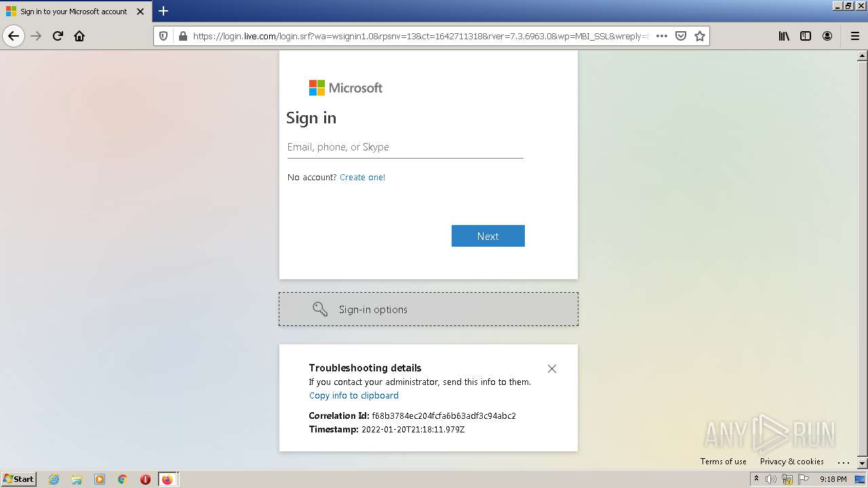Open Firefox hamburger menu
The height and width of the screenshot is (488, 868).
coord(854,36)
